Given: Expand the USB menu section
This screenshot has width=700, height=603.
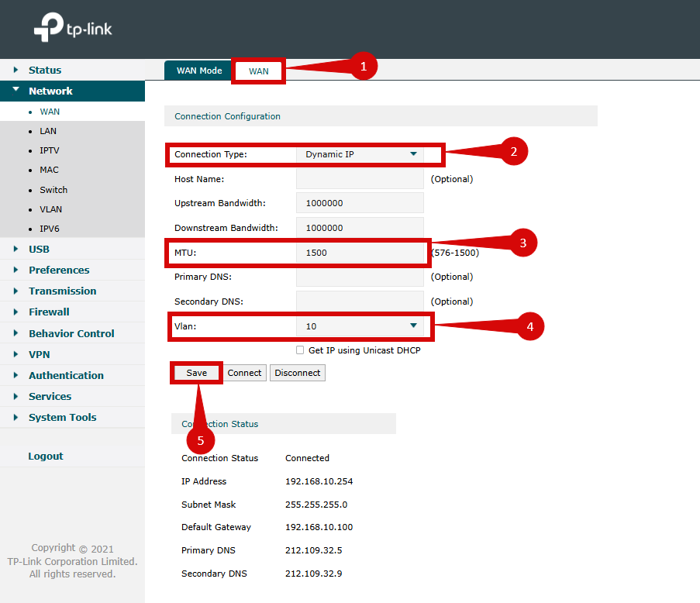Looking at the screenshot, I should (39, 249).
